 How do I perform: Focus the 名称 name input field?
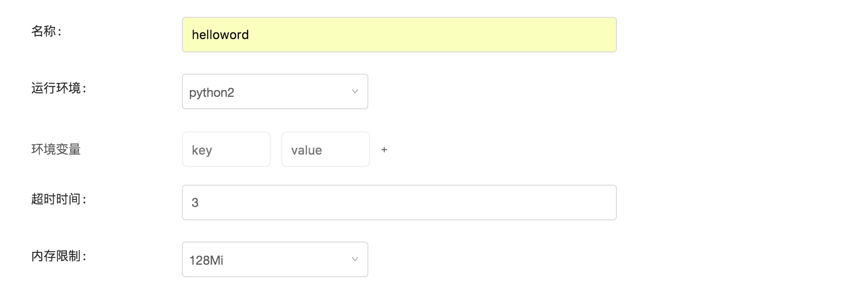[x=399, y=35]
